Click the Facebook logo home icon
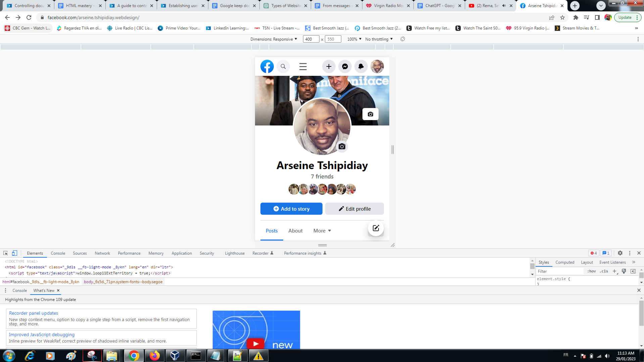The height and width of the screenshot is (362, 644). point(267,66)
